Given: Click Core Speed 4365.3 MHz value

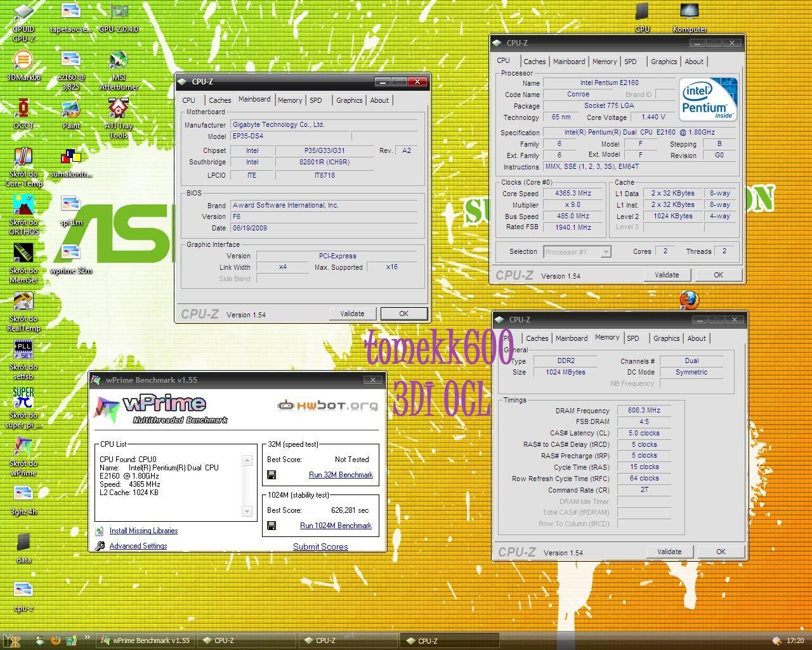Looking at the screenshot, I should click(x=573, y=194).
